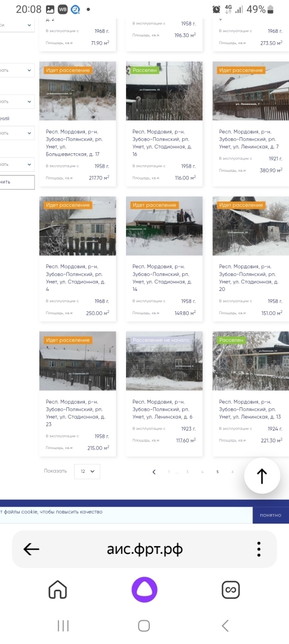The image size is (289, 644).
Task: Open photo of ул. Большевистская, д. 17
Action: (78, 91)
